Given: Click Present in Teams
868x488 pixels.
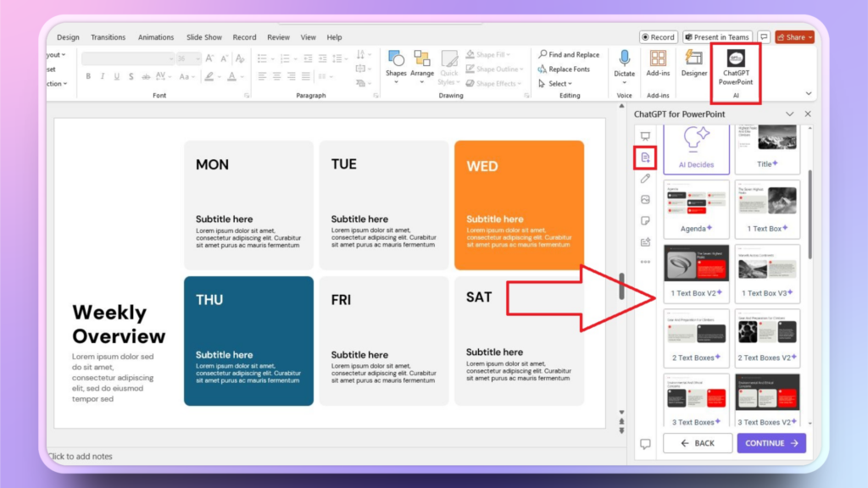Looking at the screenshot, I should pyautogui.click(x=717, y=37).
